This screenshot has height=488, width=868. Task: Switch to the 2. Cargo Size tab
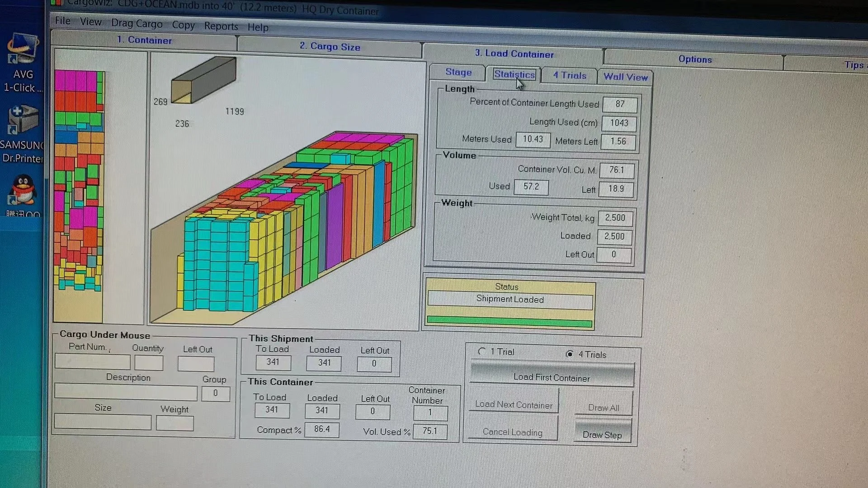tap(330, 47)
